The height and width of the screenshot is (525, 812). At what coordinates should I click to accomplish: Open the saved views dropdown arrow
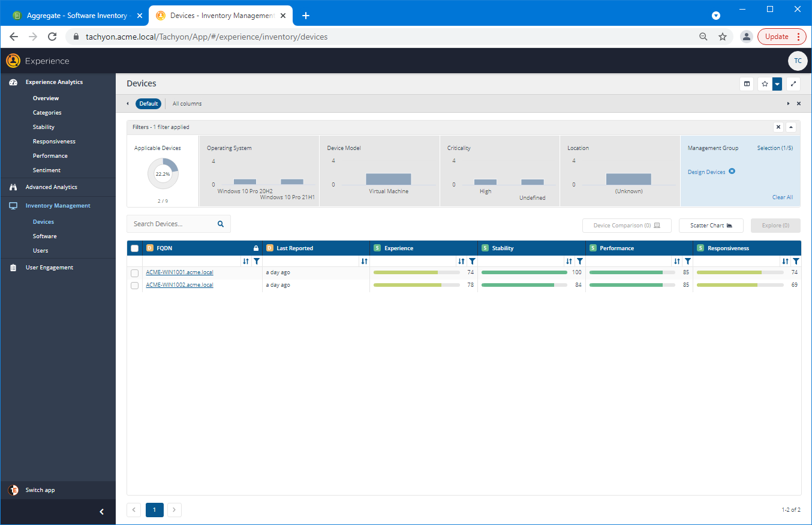pyautogui.click(x=777, y=84)
